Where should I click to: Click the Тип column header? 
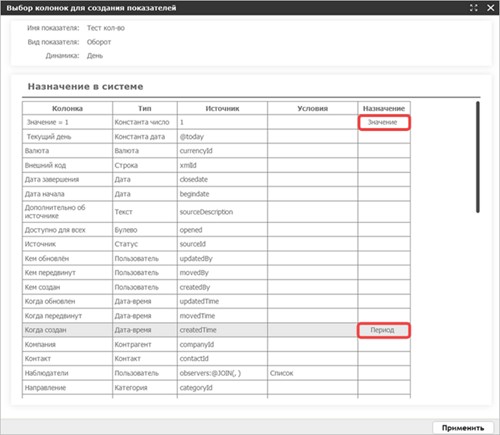145,108
